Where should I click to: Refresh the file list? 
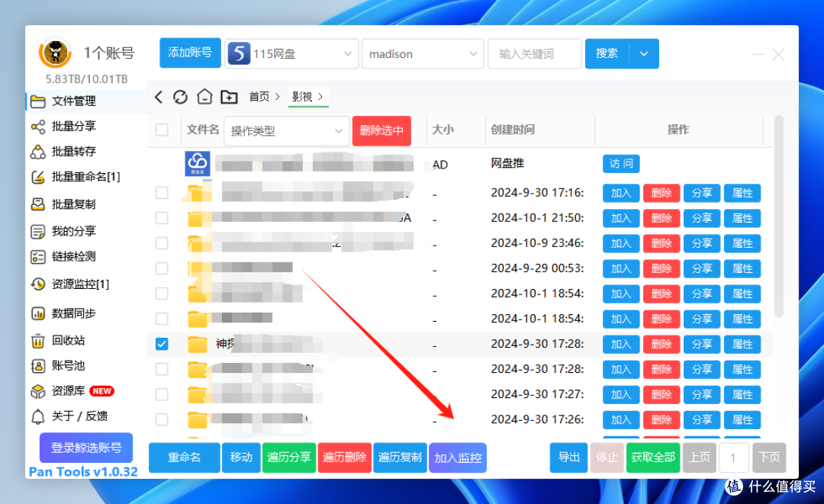(x=180, y=97)
